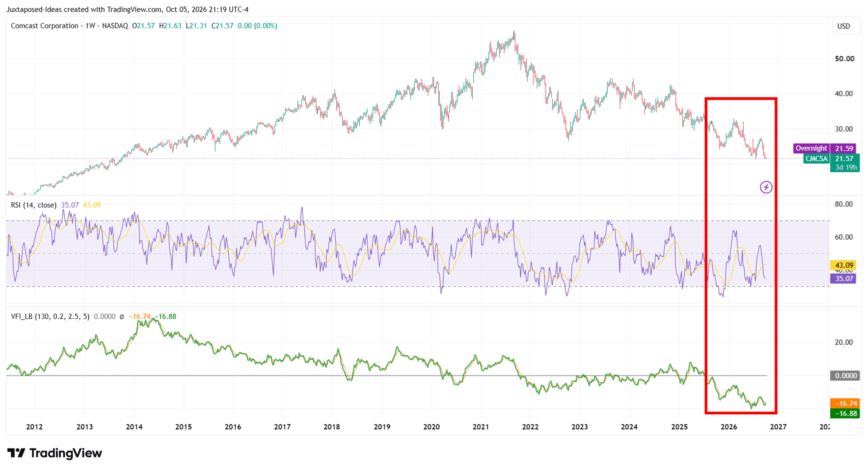Viewport: 868px width, 471px height.
Task: Click the RSI value 35.07 in legend
Action: (70, 205)
